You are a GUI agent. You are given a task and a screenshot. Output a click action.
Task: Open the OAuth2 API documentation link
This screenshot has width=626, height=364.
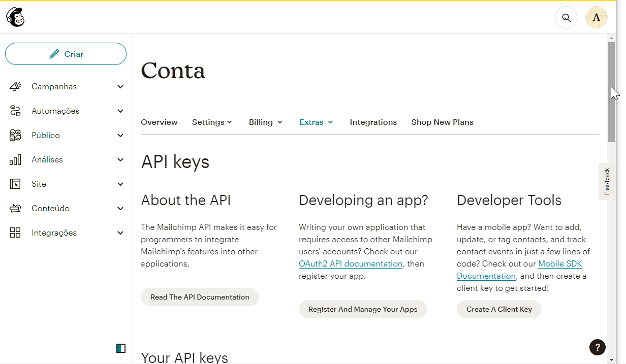coord(351,264)
